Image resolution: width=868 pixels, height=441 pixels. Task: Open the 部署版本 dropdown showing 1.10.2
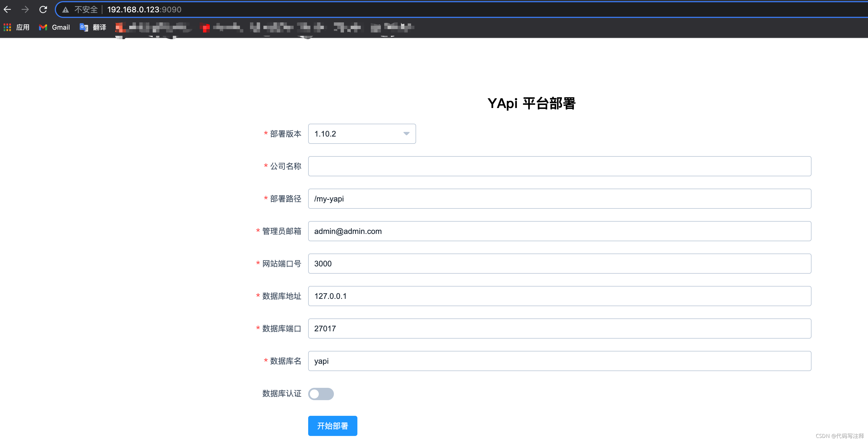362,134
